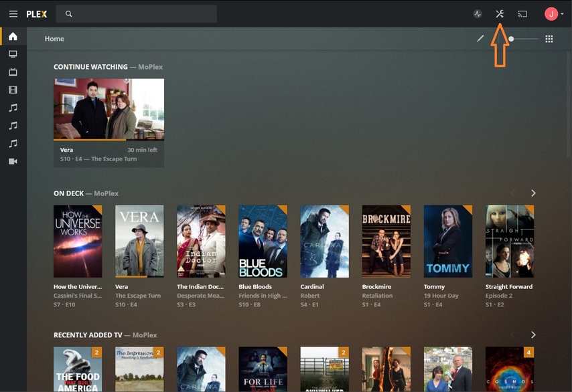This screenshot has height=392, width=572.
Task: Open the Straight Forward poster
Action: pyautogui.click(x=510, y=241)
